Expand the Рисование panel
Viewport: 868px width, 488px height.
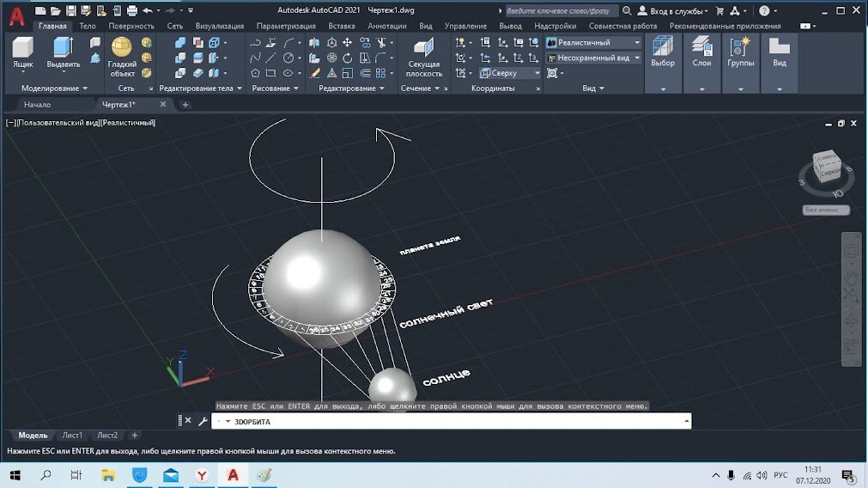[275, 88]
